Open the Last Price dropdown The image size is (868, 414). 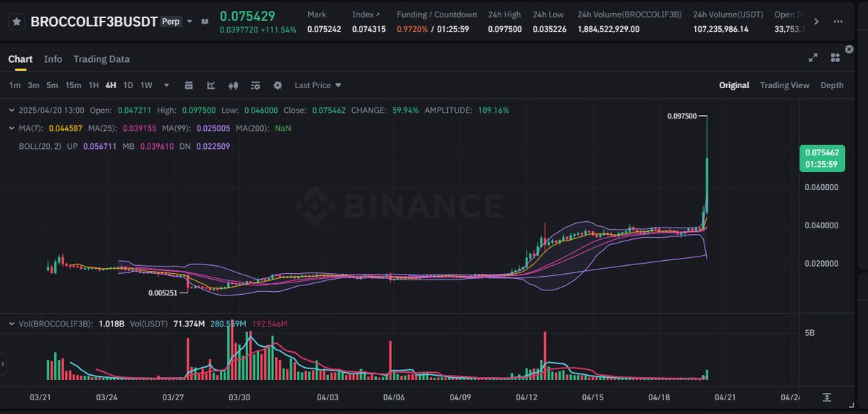(x=318, y=85)
